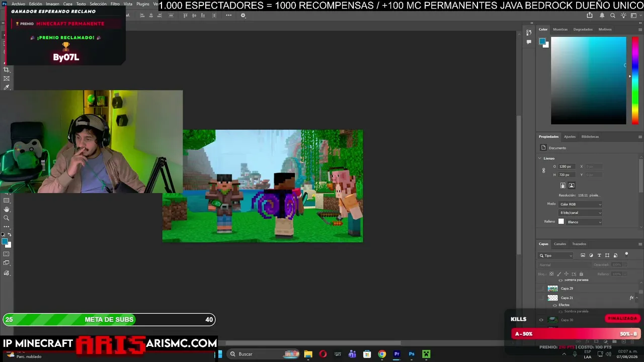The width and height of the screenshot is (644, 362).
Task: Open the taskbar clock and date
Action: click(x=627, y=354)
